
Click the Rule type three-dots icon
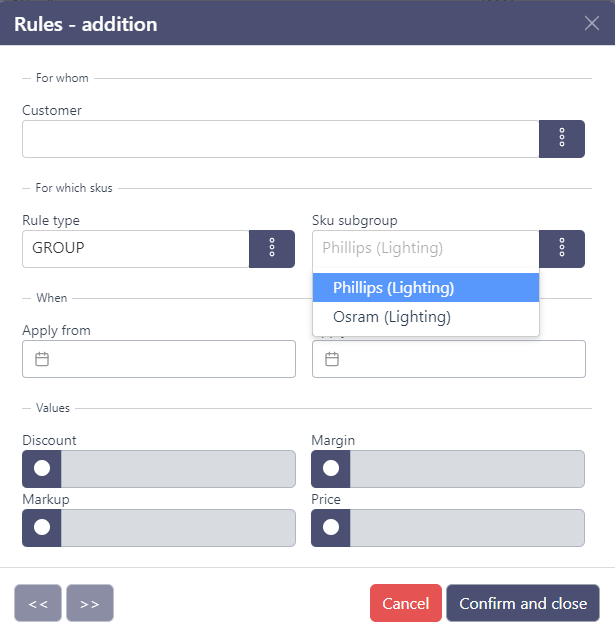click(272, 249)
